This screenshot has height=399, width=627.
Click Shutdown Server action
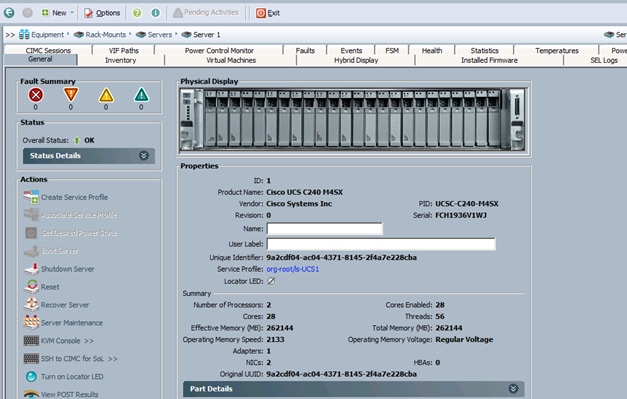coord(67,269)
